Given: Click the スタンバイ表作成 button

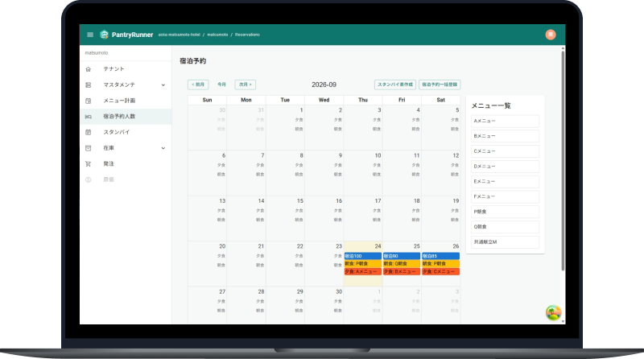Looking at the screenshot, I should click(x=395, y=85).
